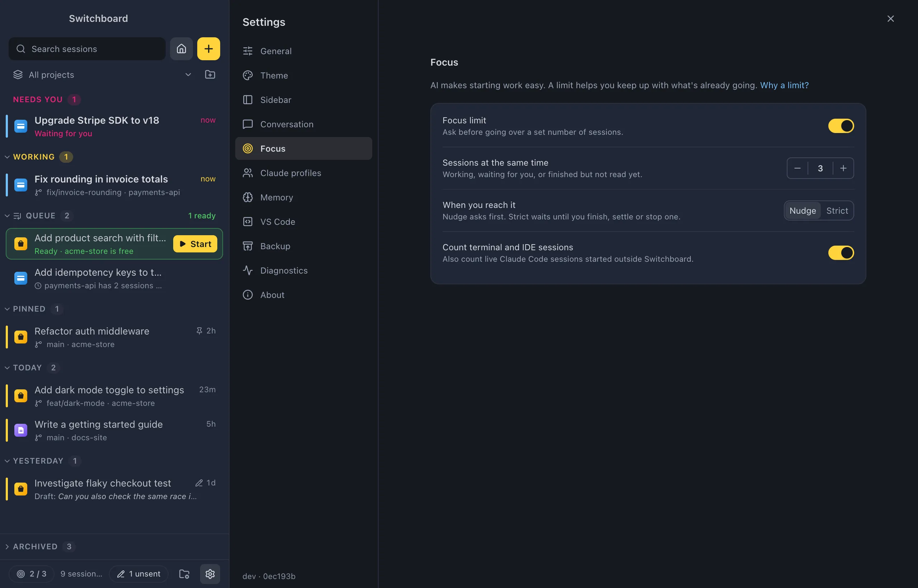Open the General settings tab
This screenshot has height=588, width=918.
pos(304,51)
